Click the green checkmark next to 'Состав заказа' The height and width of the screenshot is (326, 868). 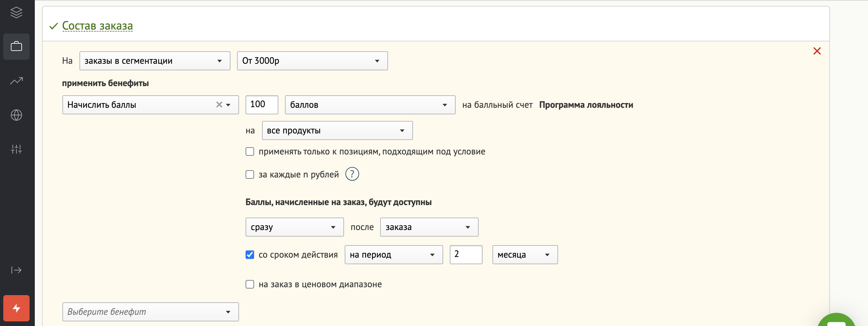[x=54, y=26]
